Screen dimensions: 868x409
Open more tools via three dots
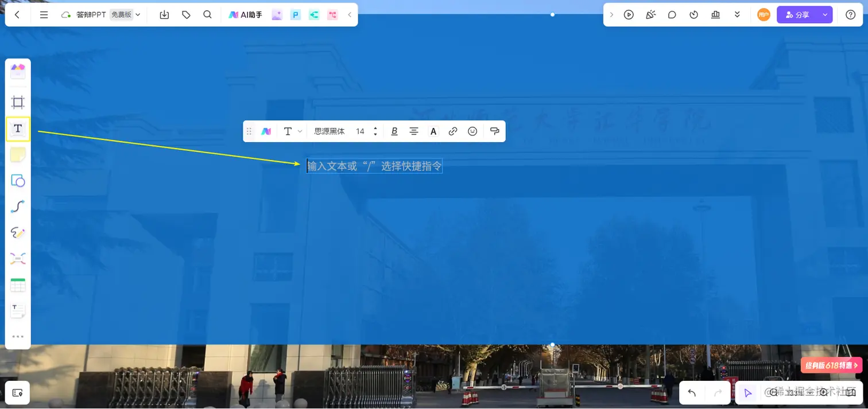(x=18, y=337)
